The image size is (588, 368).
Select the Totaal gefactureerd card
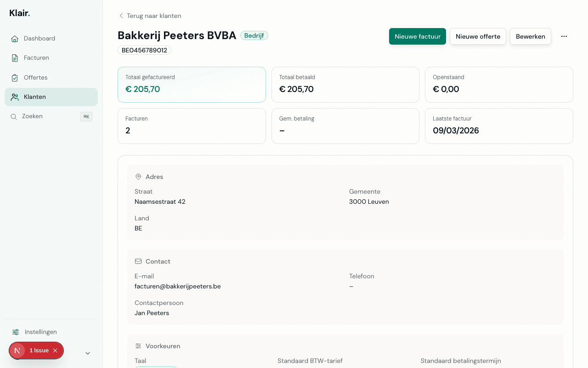tap(192, 85)
